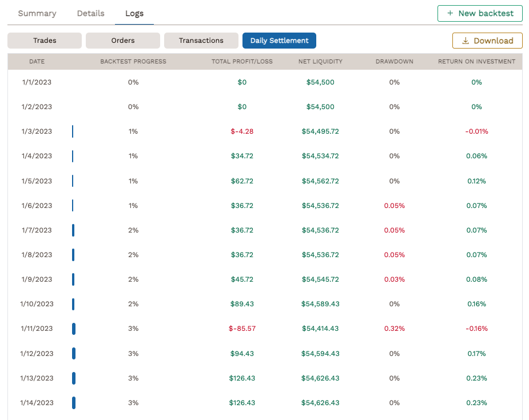
Task: Select the Daily Settlement view
Action: click(x=279, y=41)
